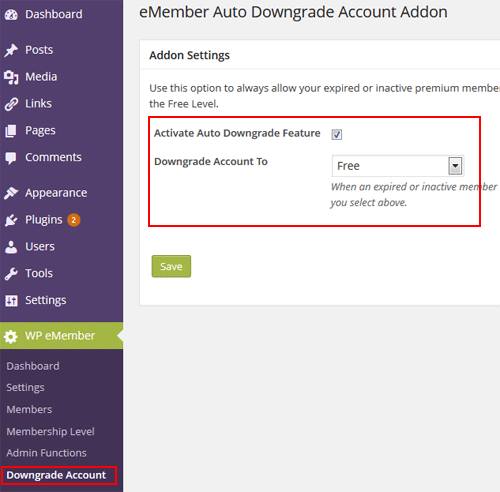Screen dimensions: 500x492
Task: Go to the Members submenu
Action: tap(29, 409)
